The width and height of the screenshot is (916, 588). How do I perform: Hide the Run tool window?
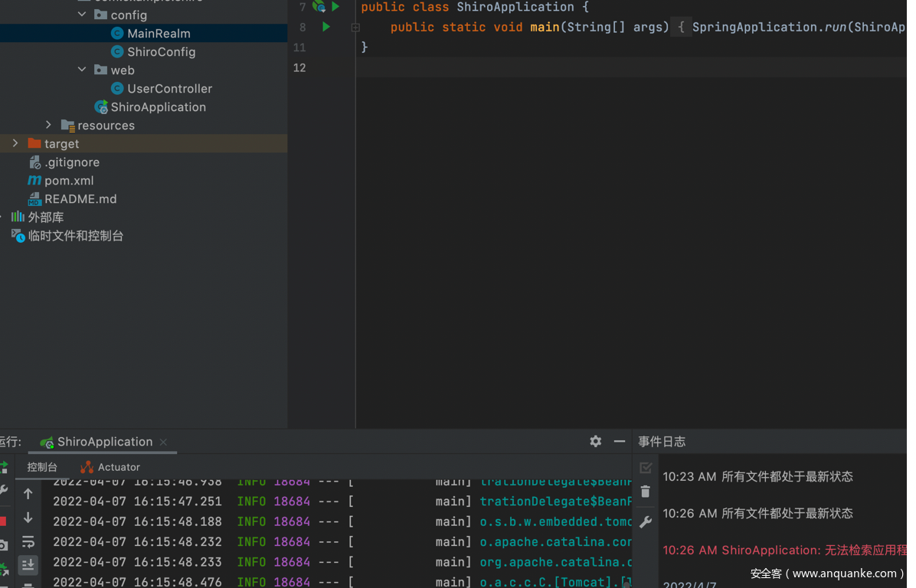(x=620, y=442)
